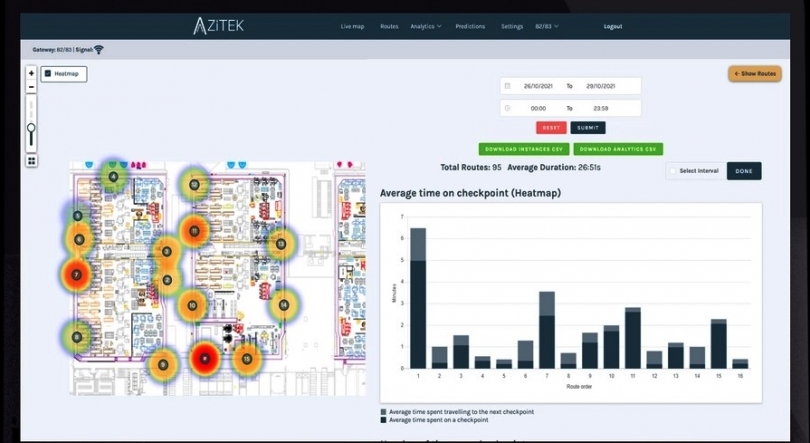Image resolution: width=810 pixels, height=443 pixels.
Task: Click the grid layers icon below zoom slider
Action: coord(31,160)
